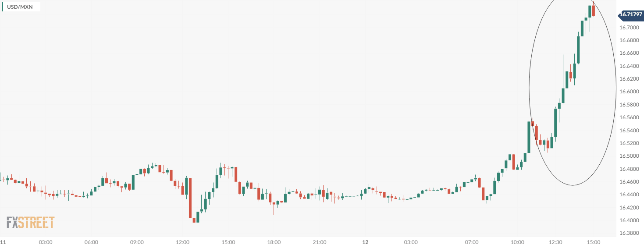The height and width of the screenshot is (248, 644).
Task: Select the 12:30 time axis label
Action: click(555, 242)
